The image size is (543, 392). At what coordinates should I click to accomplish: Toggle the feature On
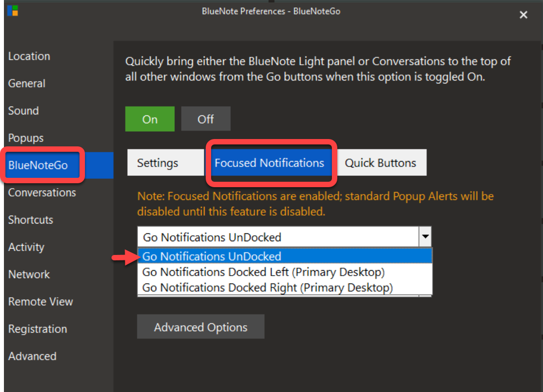click(x=150, y=119)
